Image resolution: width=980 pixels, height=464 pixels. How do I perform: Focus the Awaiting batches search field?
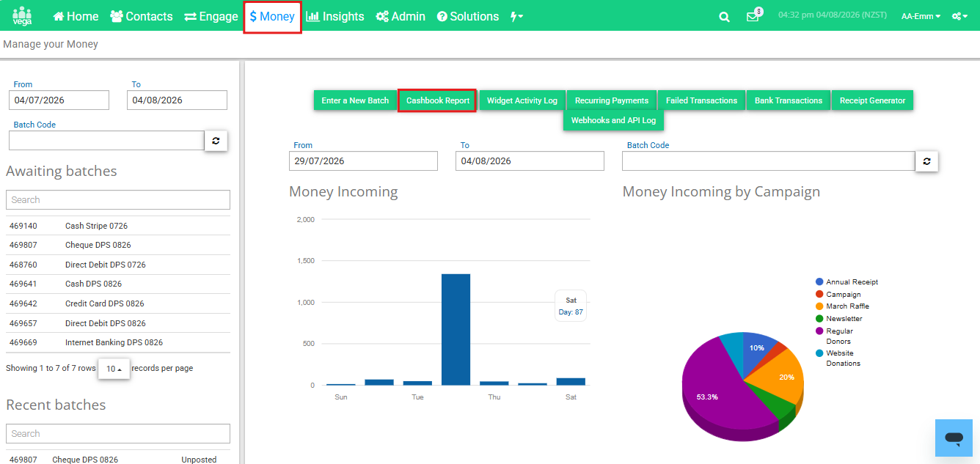click(x=118, y=200)
